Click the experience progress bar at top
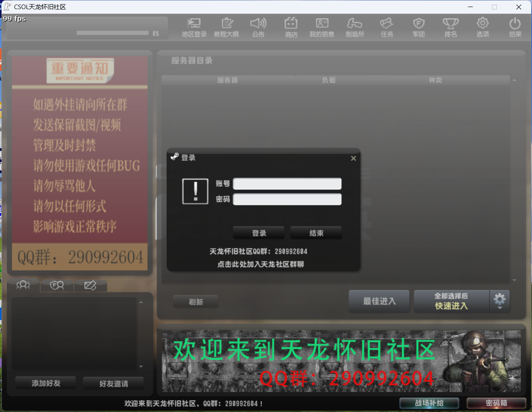 (113, 33)
